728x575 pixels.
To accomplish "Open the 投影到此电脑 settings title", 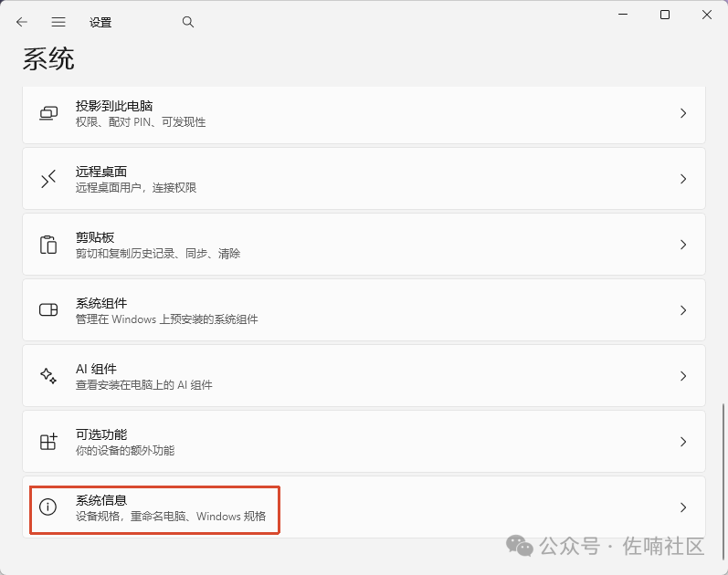I will [x=114, y=106].
